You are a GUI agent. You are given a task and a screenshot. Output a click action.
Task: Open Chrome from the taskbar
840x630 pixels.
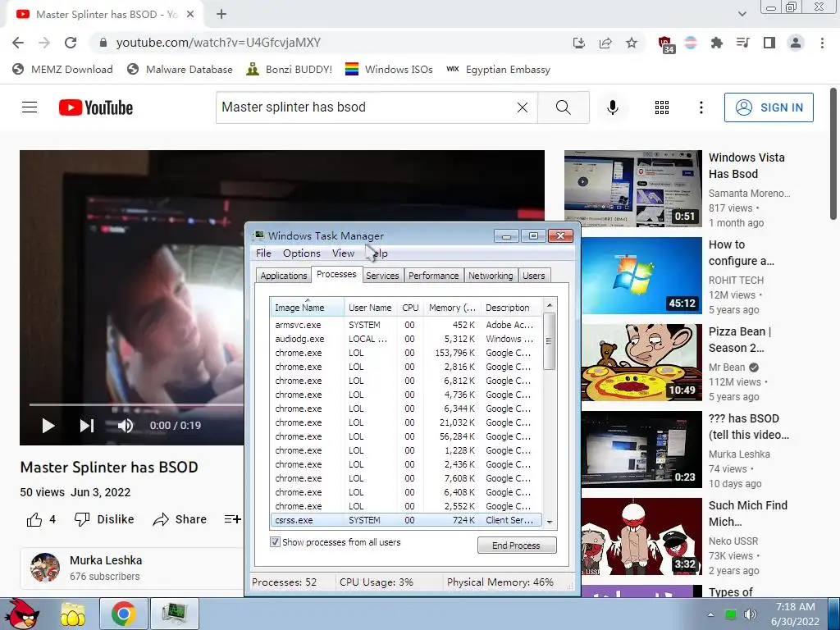[123, 614]
